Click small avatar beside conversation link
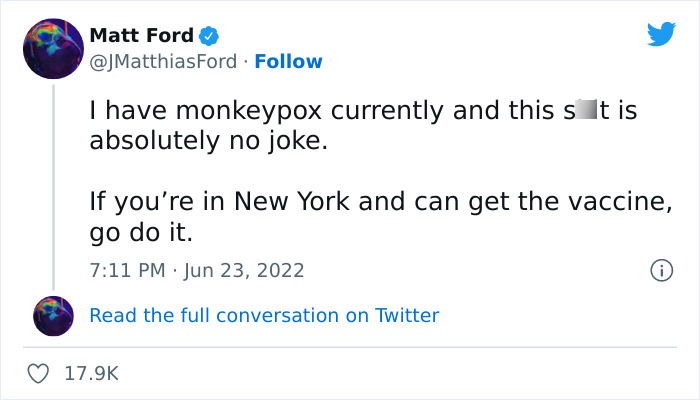This screenshot has width=700, height=400. coord(53,315)
